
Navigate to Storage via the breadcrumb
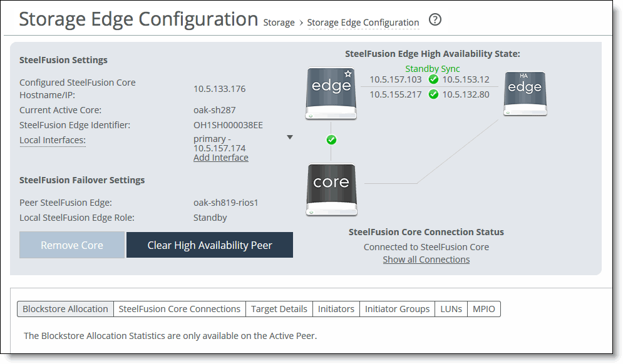click(279, 23)
